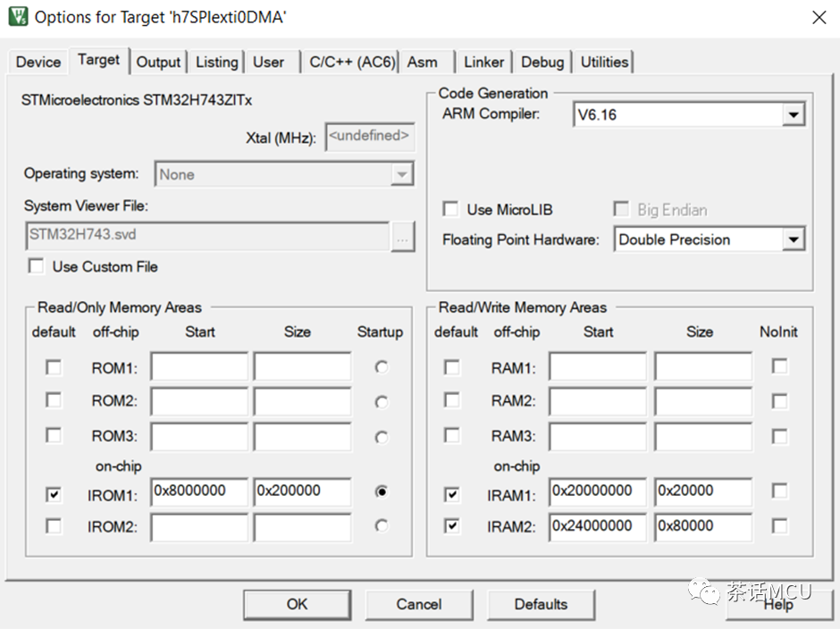Switch to the Linker tab

click(x=483, y=63)
